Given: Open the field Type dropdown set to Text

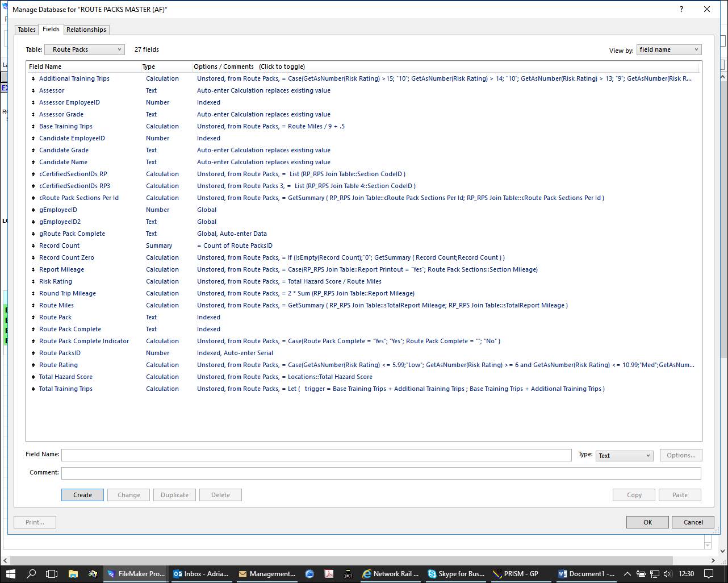Looking at the screenshot, I should 624,455.
